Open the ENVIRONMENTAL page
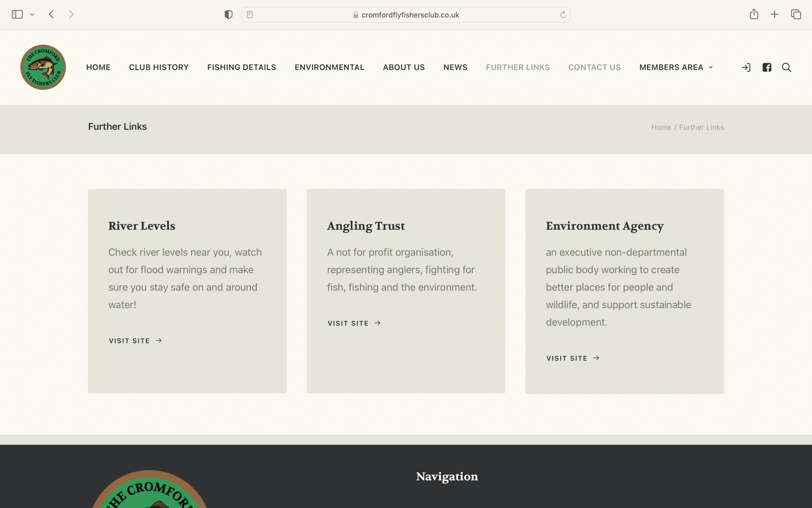Viewport: 812px width, 508px height. click(x=329, y=67)
